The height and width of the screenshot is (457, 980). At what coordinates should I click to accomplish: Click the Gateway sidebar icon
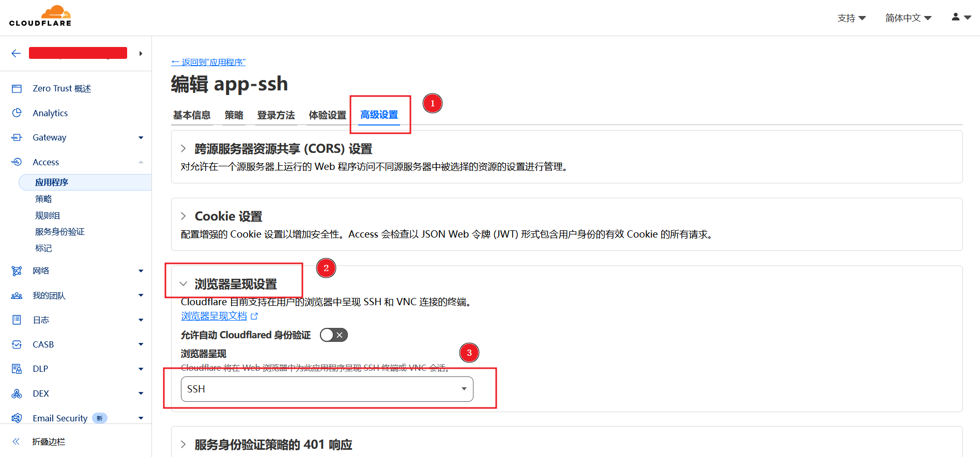pyautogui.click(x=17, y=137)
